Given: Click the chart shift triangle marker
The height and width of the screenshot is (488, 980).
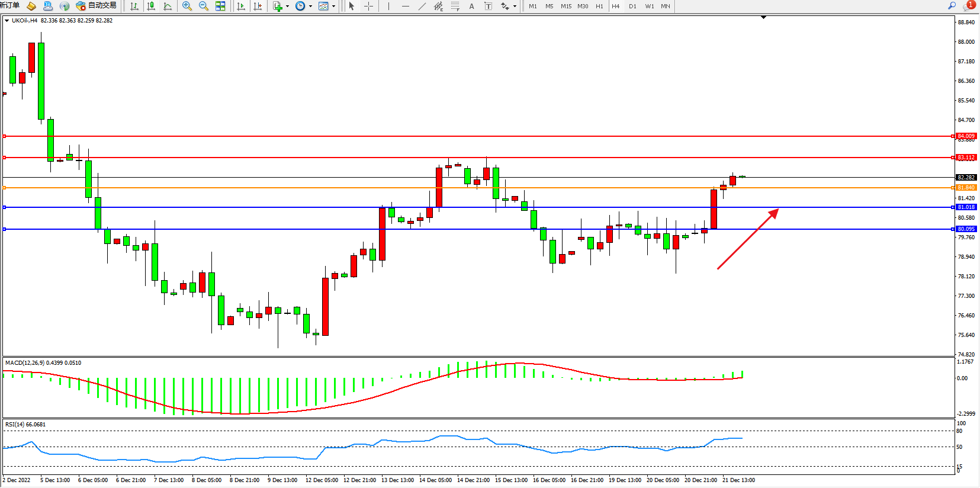Looking at the screenshot, I should 763,17.
